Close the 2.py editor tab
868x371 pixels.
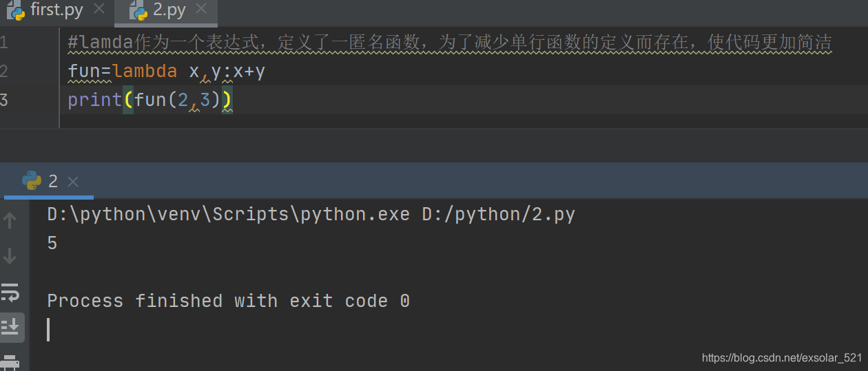pyautogui.click(x=201, y=10)
